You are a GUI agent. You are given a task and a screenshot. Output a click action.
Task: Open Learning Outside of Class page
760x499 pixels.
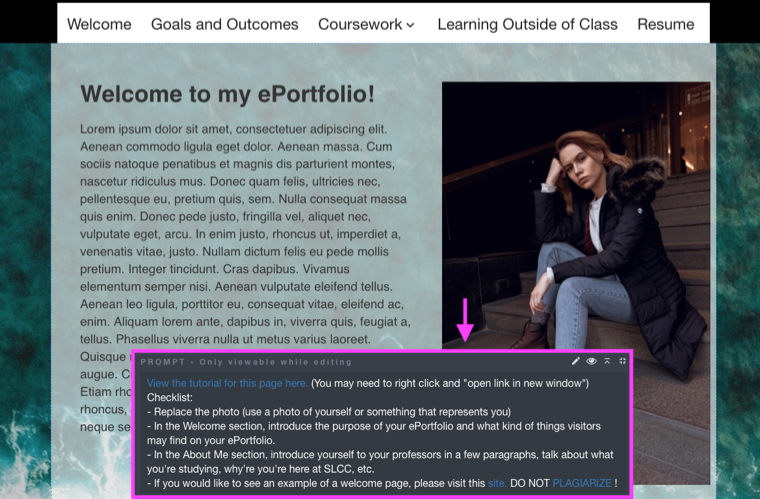[527, 24]
